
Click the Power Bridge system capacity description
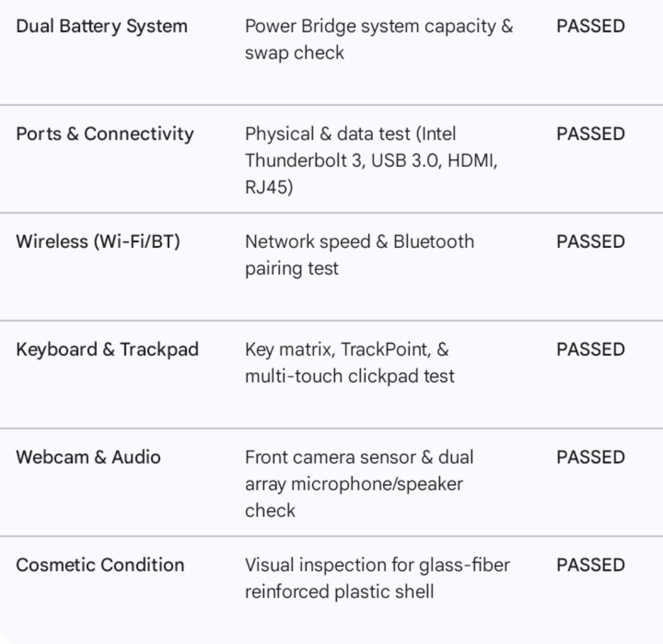tap(379, 39)
